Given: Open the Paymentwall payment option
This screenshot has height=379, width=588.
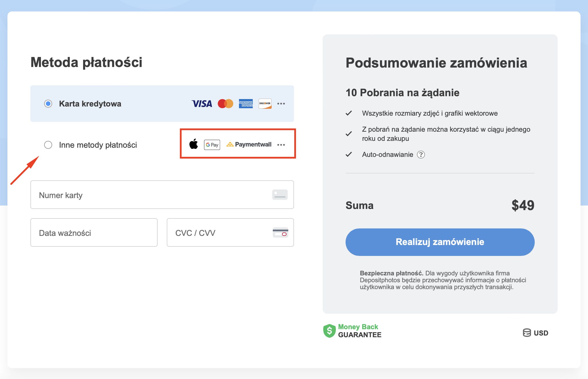Looking at the screenshot, I should [249, 145].
